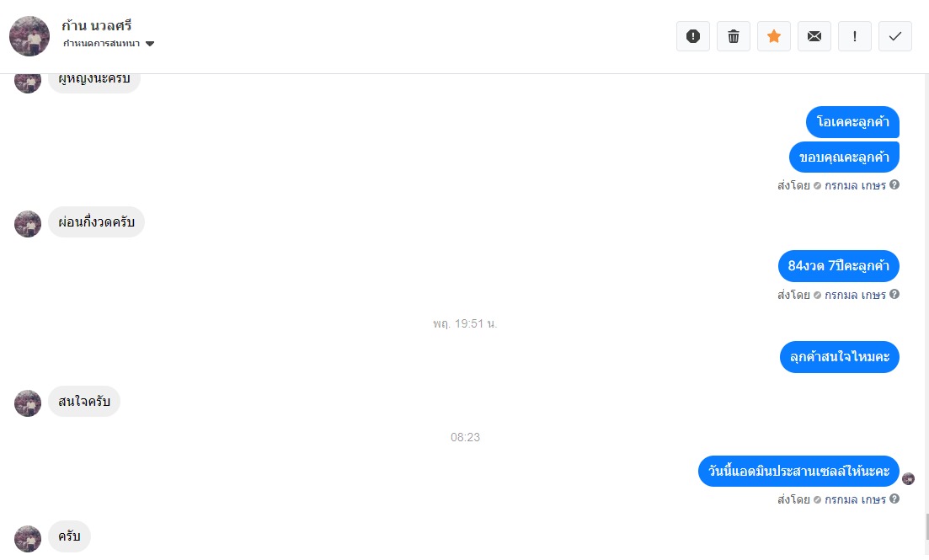Toggle the orange star follow-up icon
Viewport: 929px width, 560px height.
pyautogui.click(x=774, y=36)
